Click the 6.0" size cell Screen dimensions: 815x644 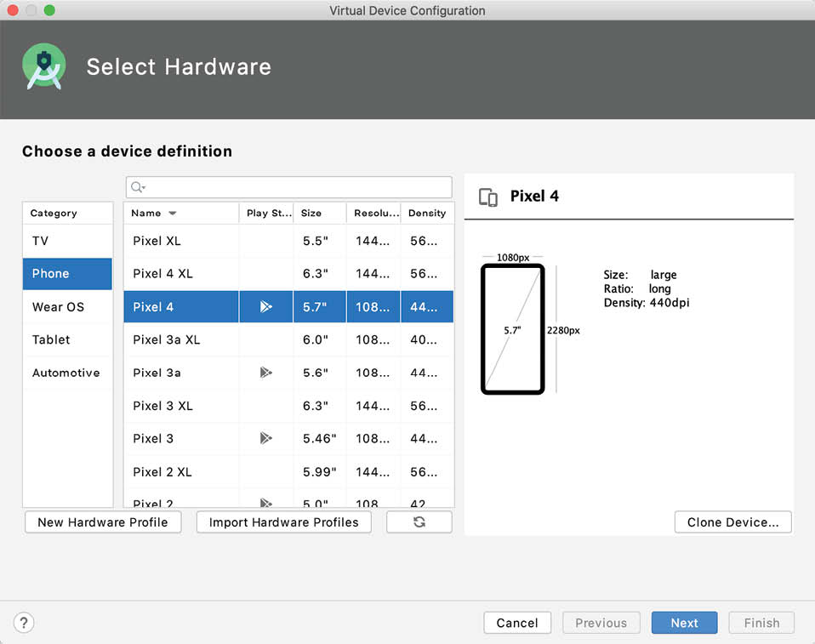tap(315, 339)
